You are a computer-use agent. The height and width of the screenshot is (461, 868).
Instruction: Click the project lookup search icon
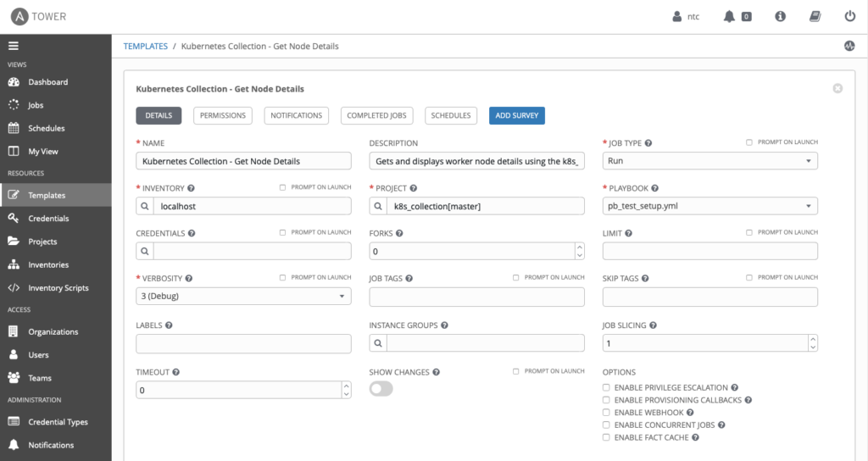[378, 206]
